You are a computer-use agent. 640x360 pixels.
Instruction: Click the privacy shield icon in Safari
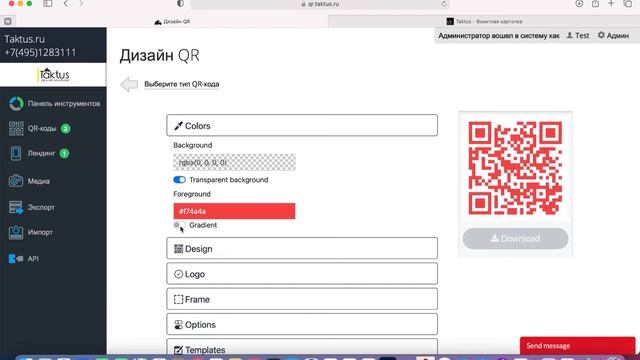(x=180, y=4)
